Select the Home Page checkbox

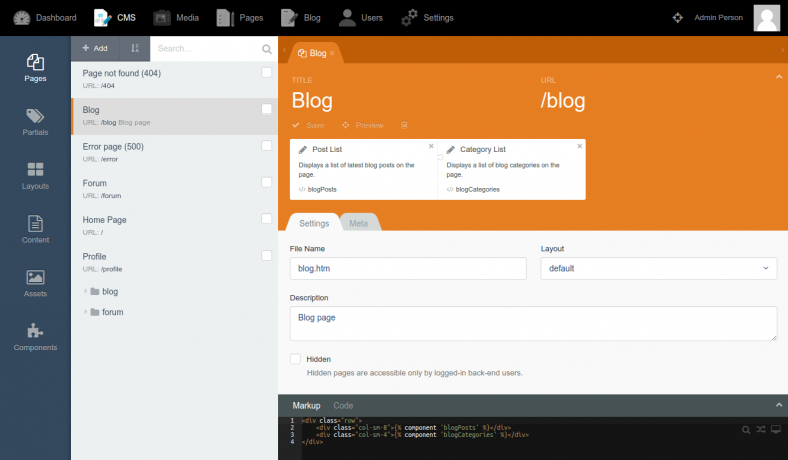(266, 218)
